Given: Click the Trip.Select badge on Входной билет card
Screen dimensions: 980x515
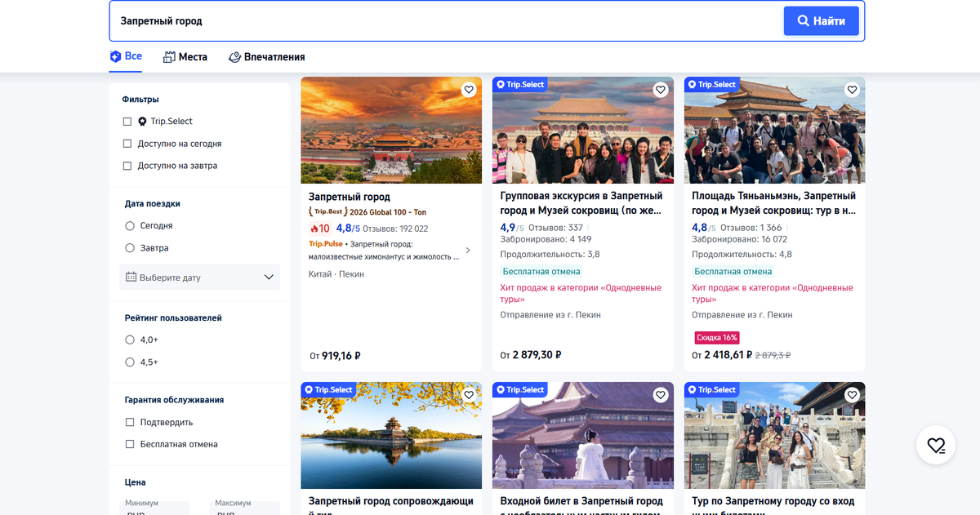Looking at the screenshot, I should (520, 389).
